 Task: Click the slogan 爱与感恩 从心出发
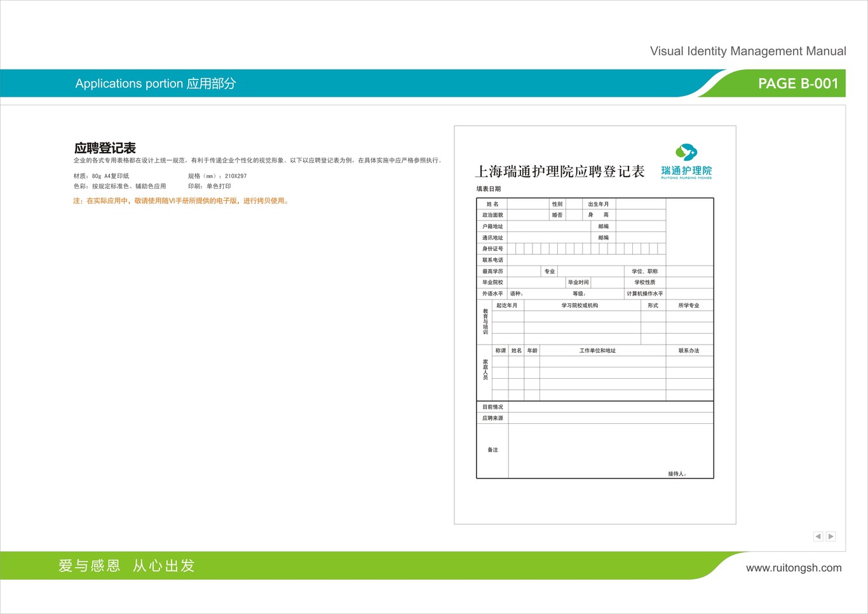[x=126, y=566]
